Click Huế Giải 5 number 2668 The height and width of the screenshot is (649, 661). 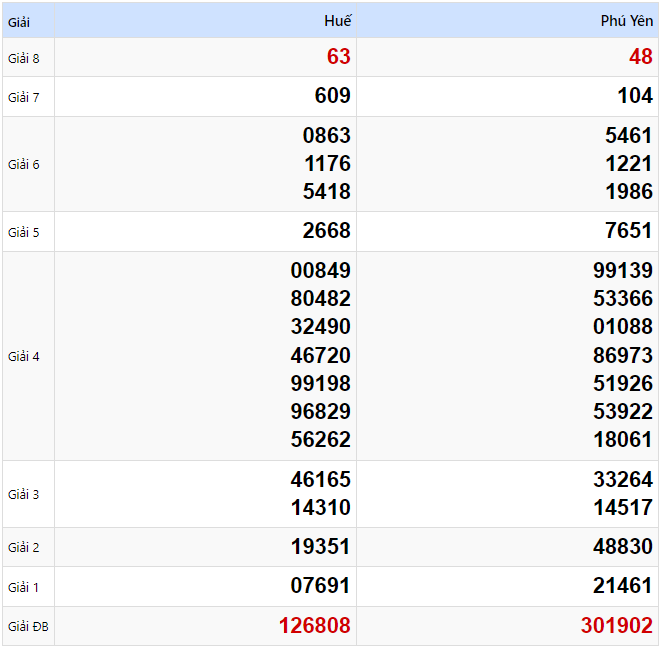(327, 231)
